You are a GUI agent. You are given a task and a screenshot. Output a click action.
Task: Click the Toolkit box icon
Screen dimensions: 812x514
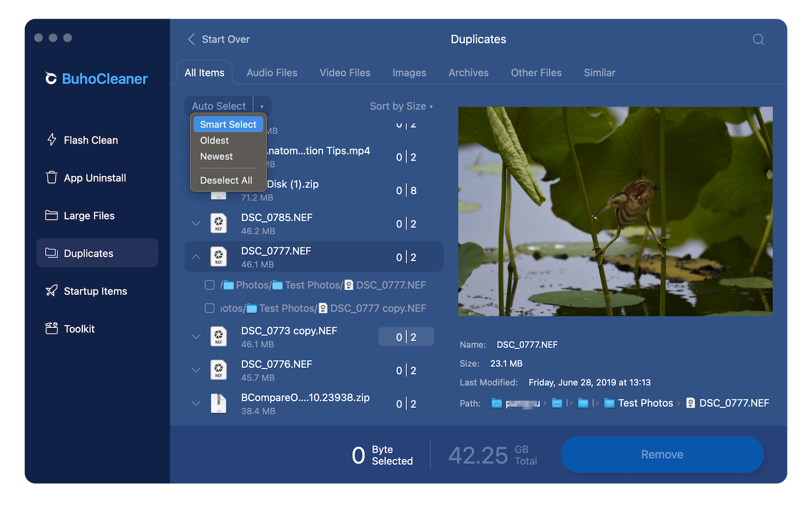point(51,328)
